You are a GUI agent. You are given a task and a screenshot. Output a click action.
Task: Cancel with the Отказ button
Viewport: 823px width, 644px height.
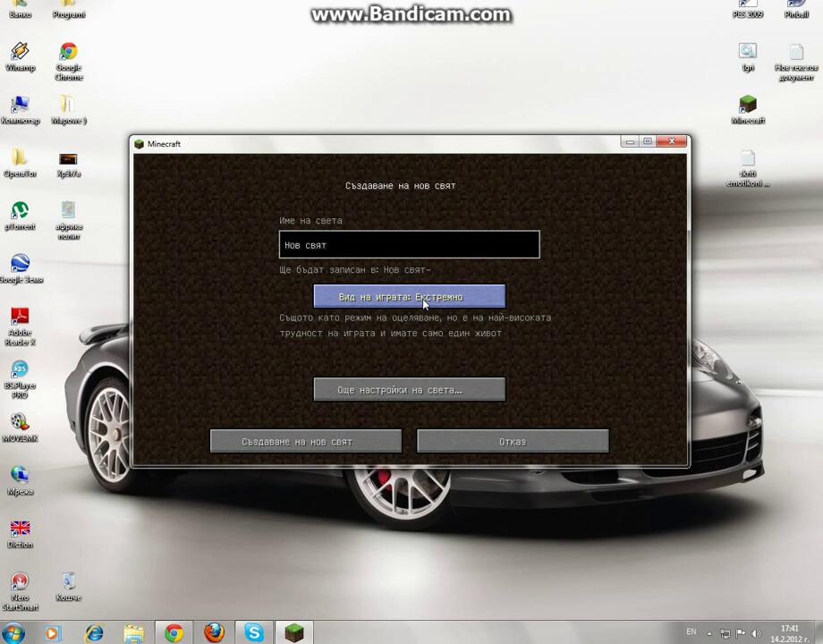[x=513, y=441]
